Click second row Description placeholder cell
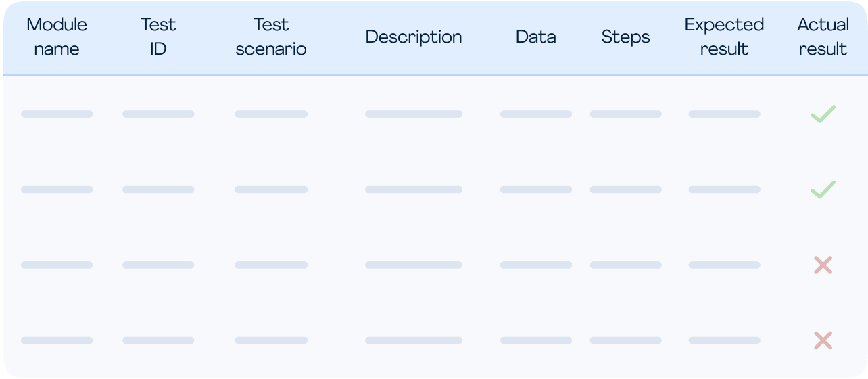 click(x=414, y=189)
